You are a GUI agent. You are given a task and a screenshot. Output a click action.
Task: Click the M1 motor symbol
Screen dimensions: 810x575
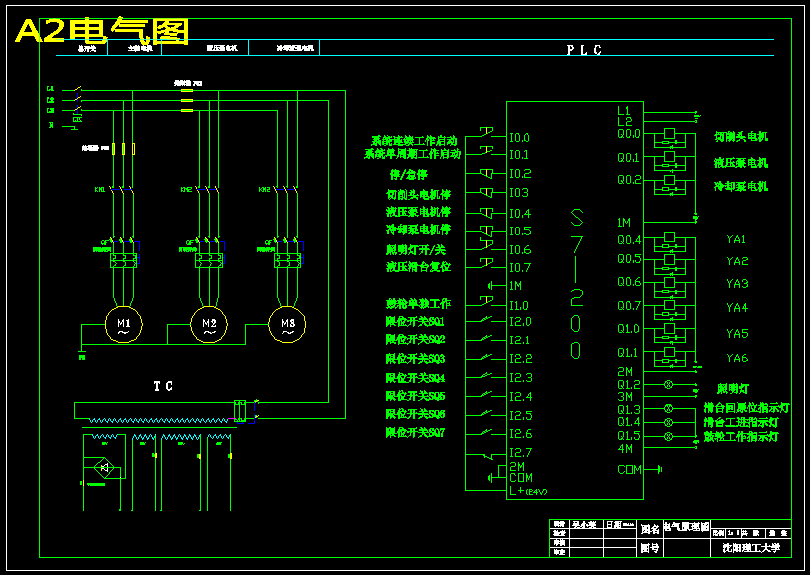point(123,324)
